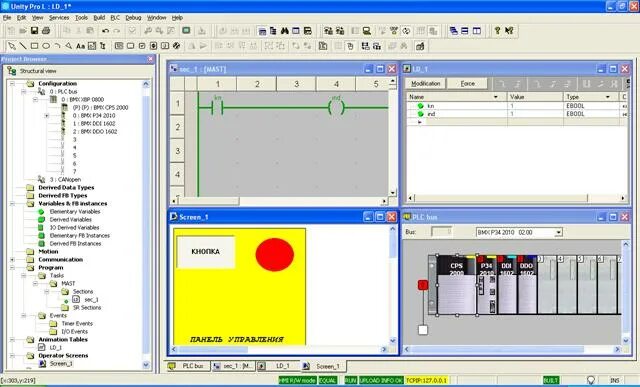Viewport: 640px width, 387px height.
Task: Open the PLC menu
Action: click(x=115, y=18)
